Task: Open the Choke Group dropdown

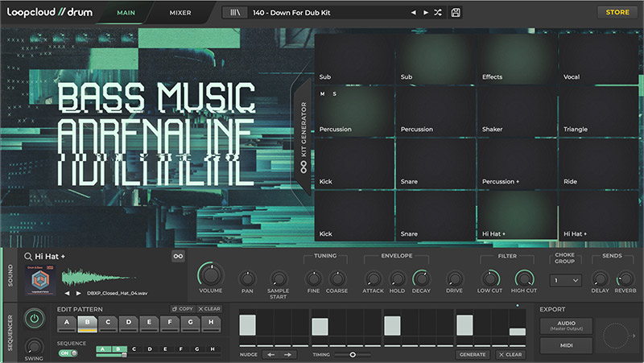Action: pyautogui.click(x=565, y=281)
